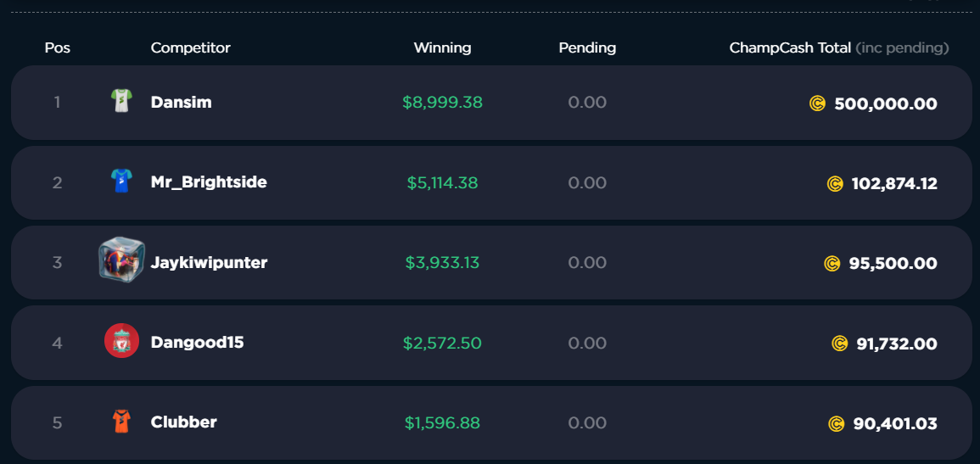Open the Dansim competitor name

click(182, 103)
